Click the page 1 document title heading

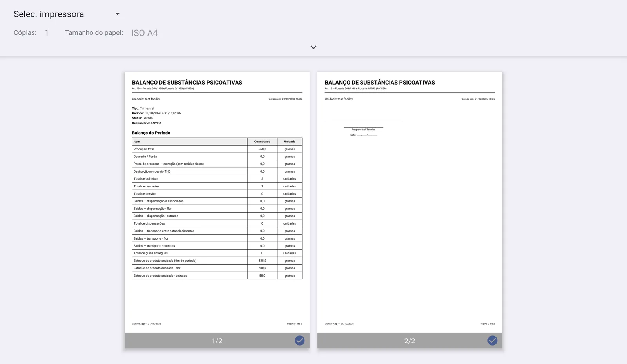pos(187,83)
